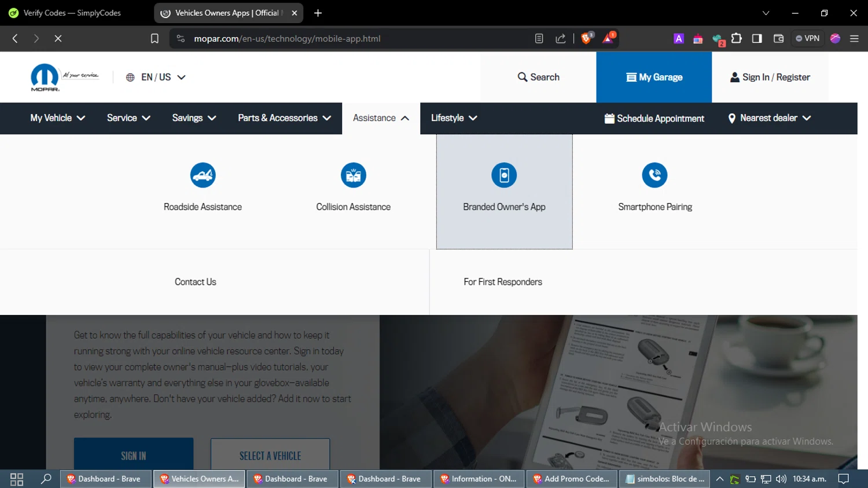This screenshot has width=868, height=488.
Task: Show hidden system tray icons chevron
Action: (x=719, y=479)
